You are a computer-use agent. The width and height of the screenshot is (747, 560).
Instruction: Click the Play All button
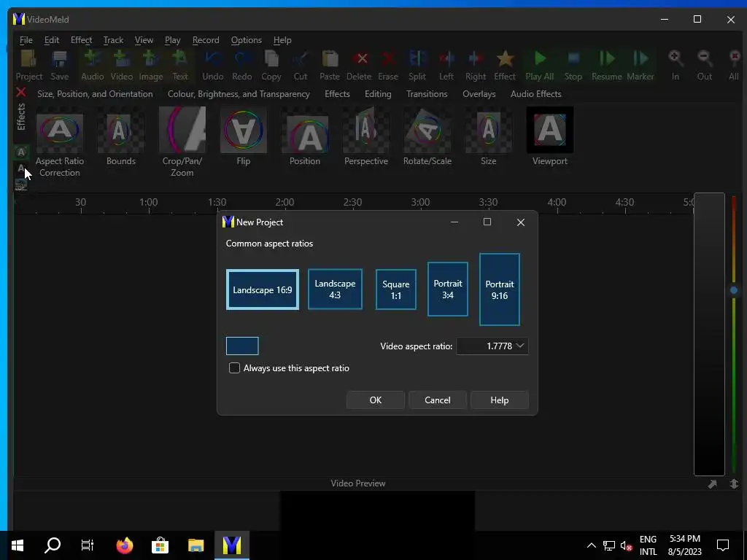click(539, 65)
